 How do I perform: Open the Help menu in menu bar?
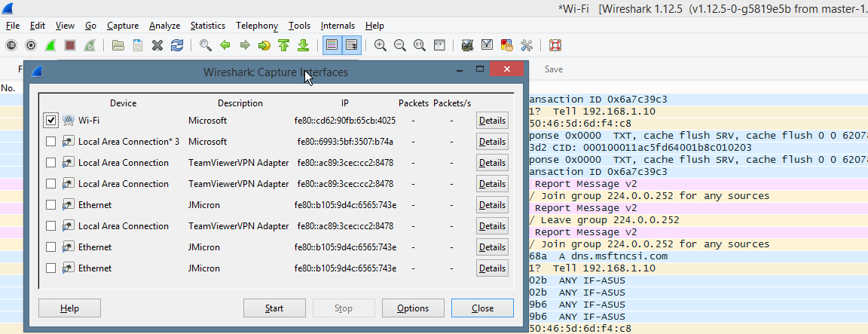point(374,26)
